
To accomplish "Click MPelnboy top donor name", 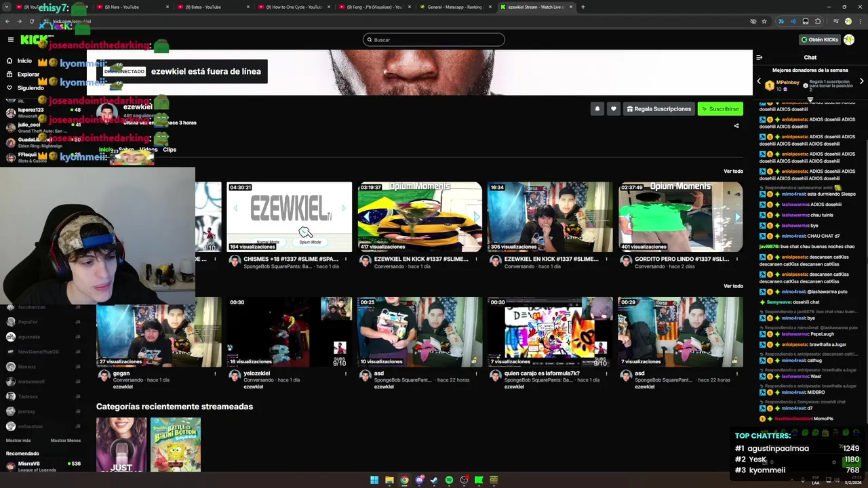I will click(x=788, y=82).
